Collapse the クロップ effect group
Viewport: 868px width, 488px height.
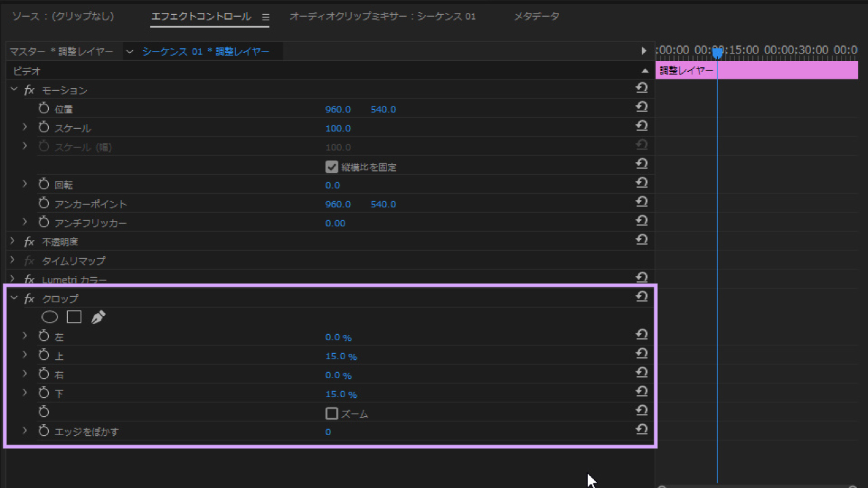(13, 298)
